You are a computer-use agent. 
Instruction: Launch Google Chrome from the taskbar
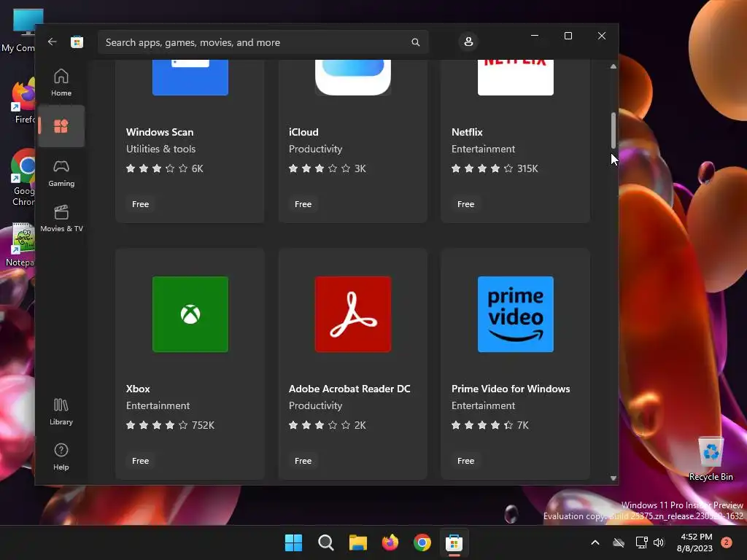[x=422, y=542]
